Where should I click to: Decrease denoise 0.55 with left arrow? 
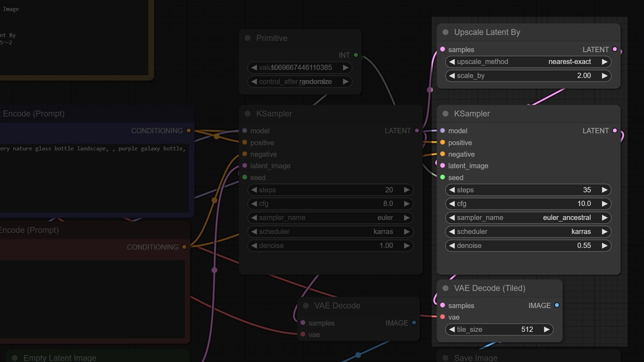point(452,246)
